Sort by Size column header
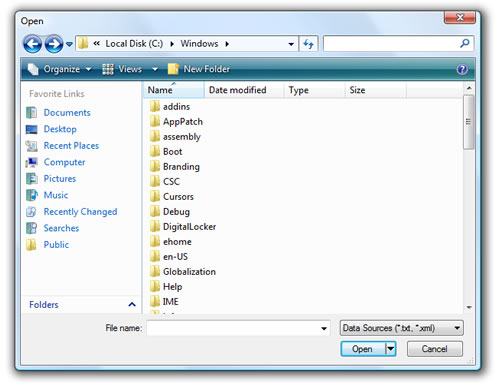The image size is (496, 383). [376, 90]
